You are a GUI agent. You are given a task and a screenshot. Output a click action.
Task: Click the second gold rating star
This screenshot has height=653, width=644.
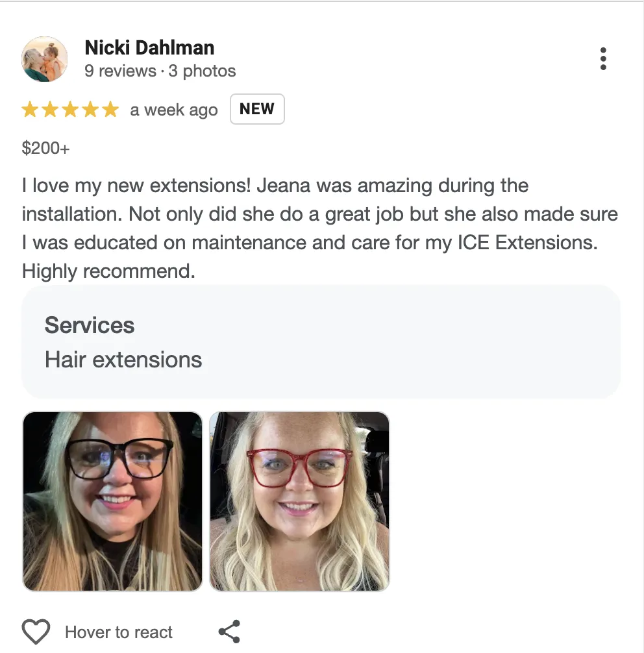50,110
